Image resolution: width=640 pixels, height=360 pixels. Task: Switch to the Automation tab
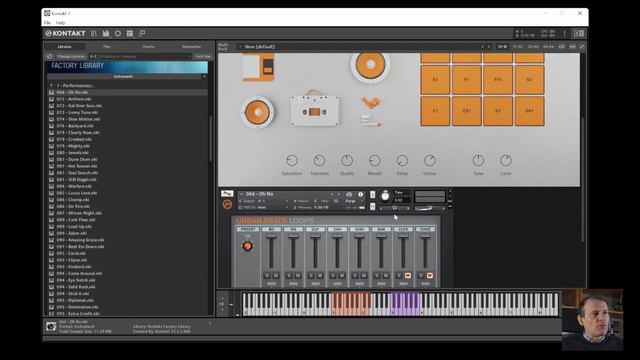[x=191, y=47]
